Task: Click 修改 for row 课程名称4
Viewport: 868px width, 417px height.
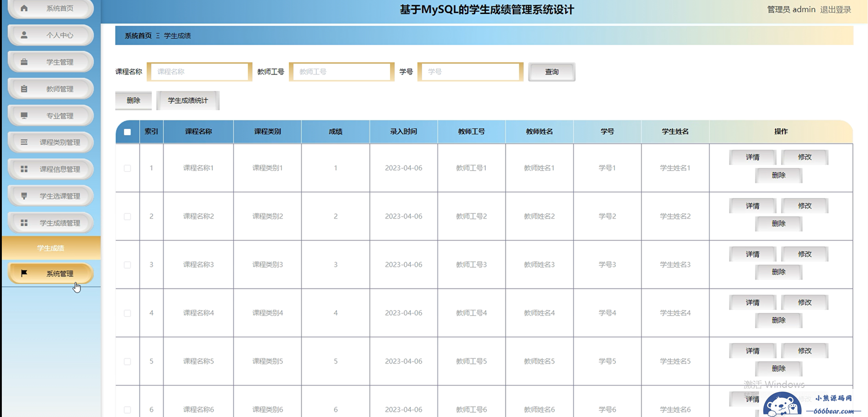Action: click(805, 302)
